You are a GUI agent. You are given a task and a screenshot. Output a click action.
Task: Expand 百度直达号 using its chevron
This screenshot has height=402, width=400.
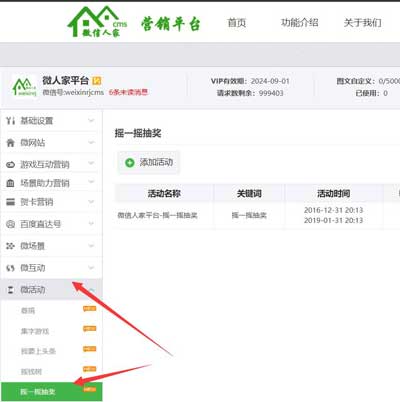click(91, 224)
